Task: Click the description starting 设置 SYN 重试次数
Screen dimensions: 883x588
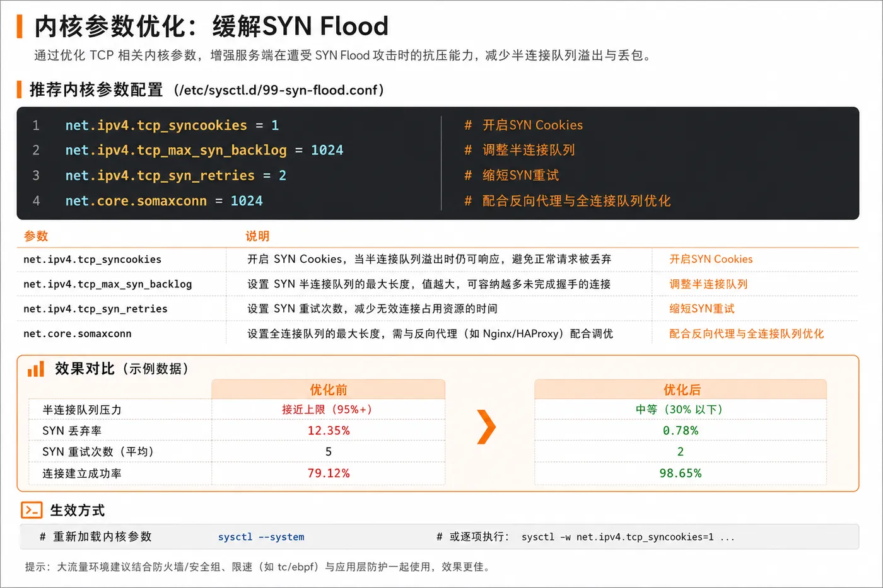Action: [372, 309]
